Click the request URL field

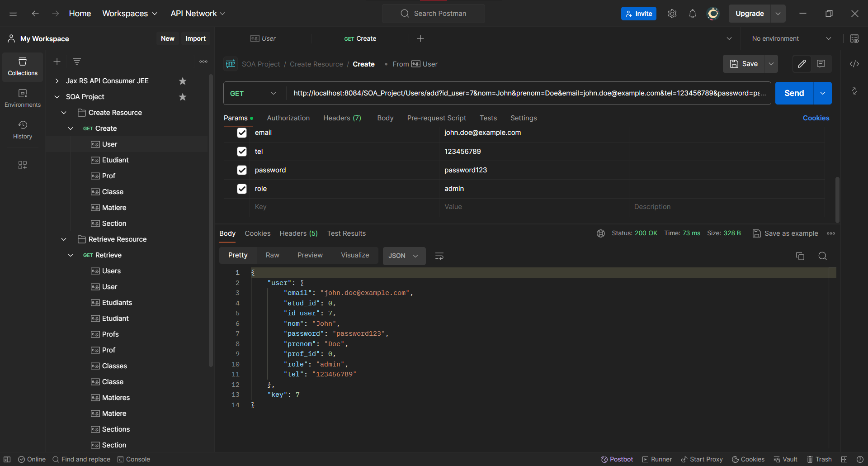pyautogui.click(x=529, y=93)
